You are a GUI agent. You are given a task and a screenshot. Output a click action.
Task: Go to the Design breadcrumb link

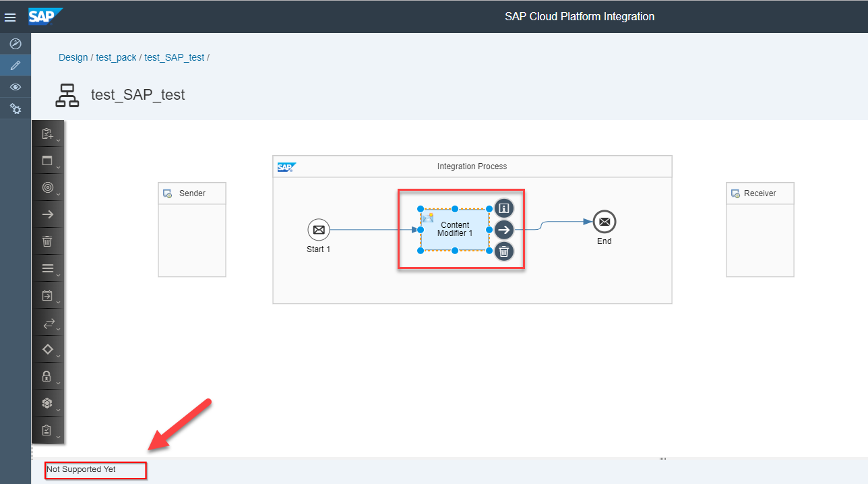point(73,57)
